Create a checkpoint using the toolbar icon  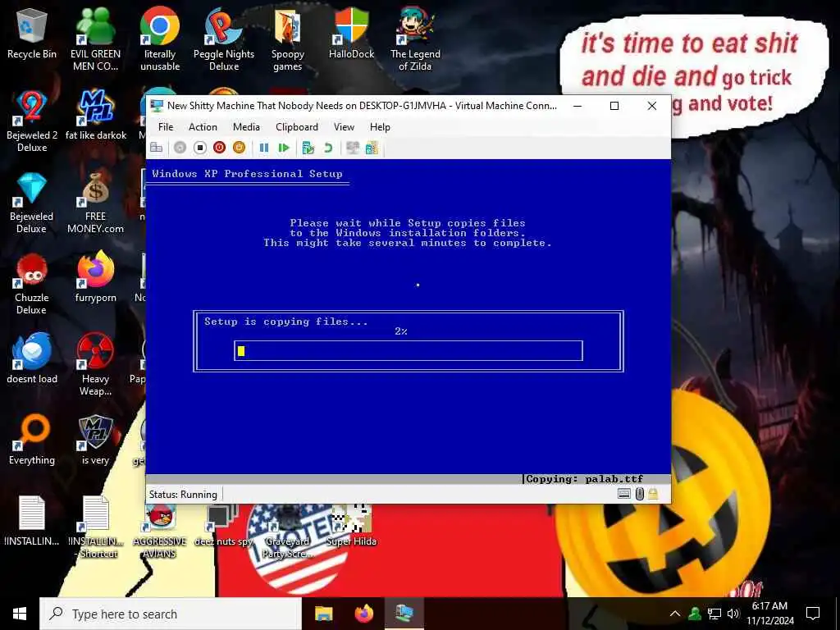tap(308, 148)
